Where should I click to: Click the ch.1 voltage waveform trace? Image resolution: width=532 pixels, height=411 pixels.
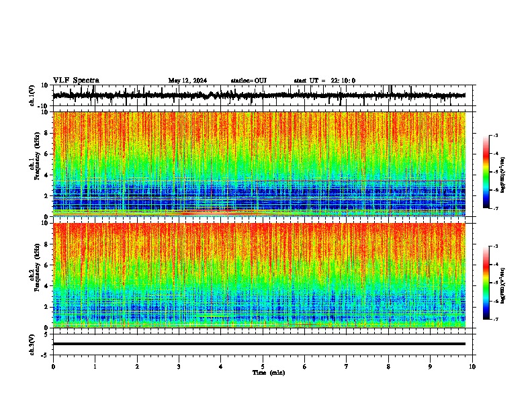pyautogui.click(x=259, y=95)
